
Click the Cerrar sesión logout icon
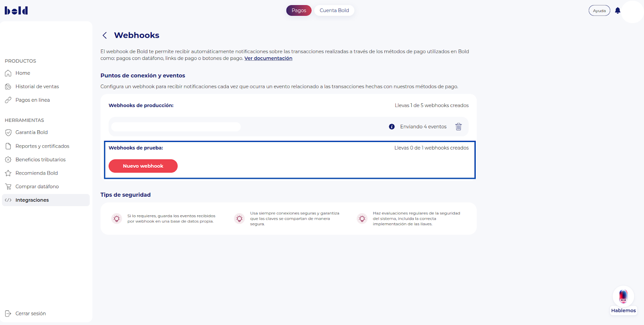[8, 313]
